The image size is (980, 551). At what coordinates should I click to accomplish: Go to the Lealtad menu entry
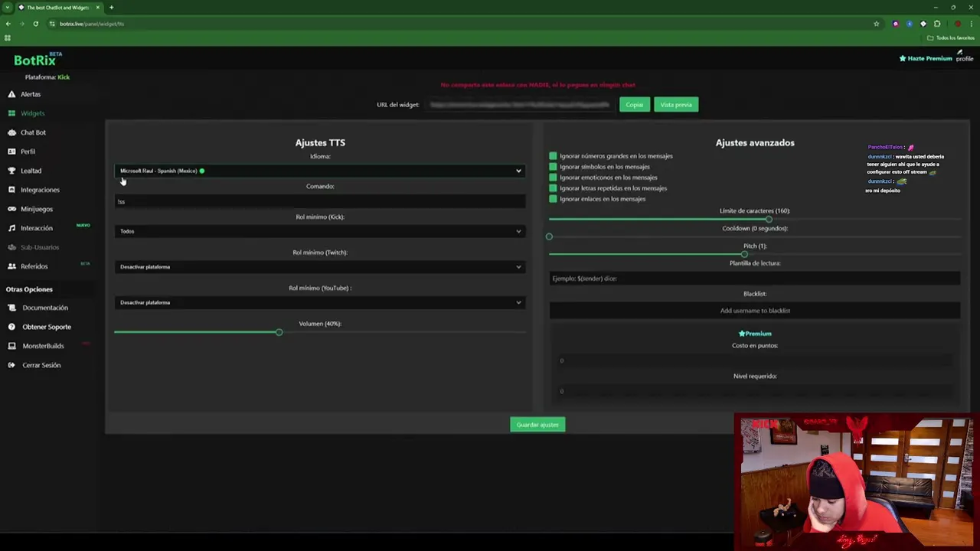tap(31, 171)
